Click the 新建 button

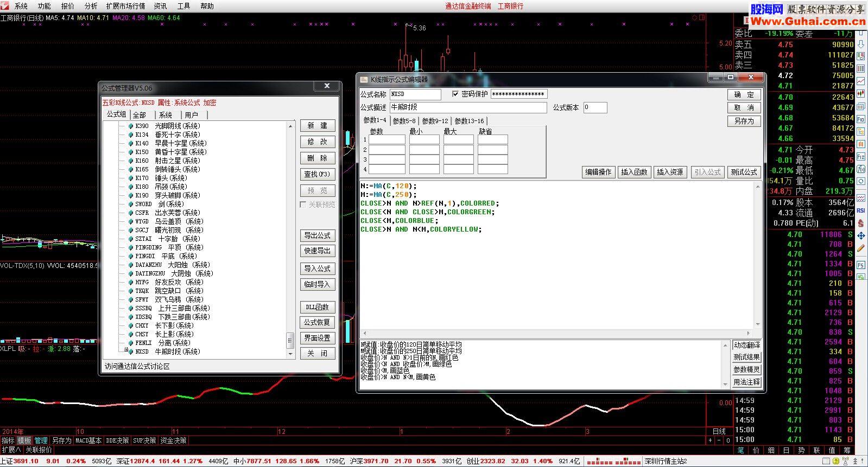[318, 125]
